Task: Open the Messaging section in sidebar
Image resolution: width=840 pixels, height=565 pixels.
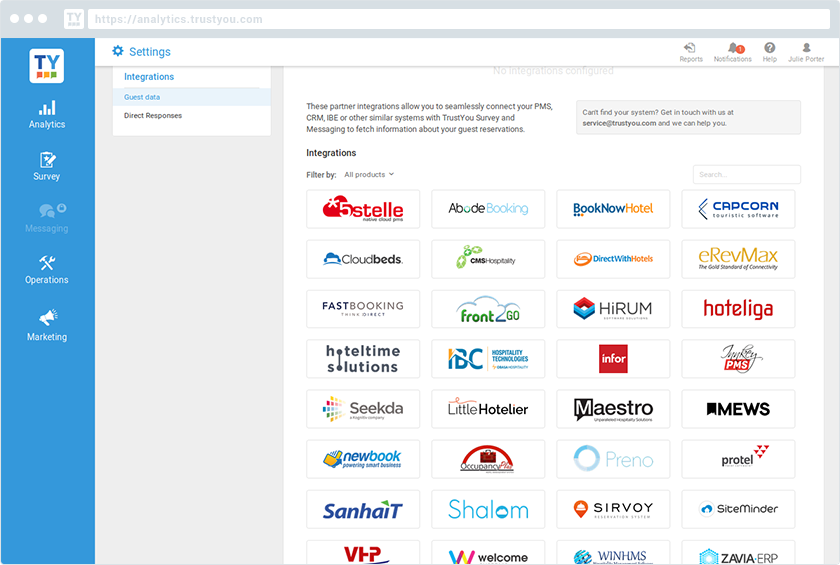Action: [x=47, y=218]
